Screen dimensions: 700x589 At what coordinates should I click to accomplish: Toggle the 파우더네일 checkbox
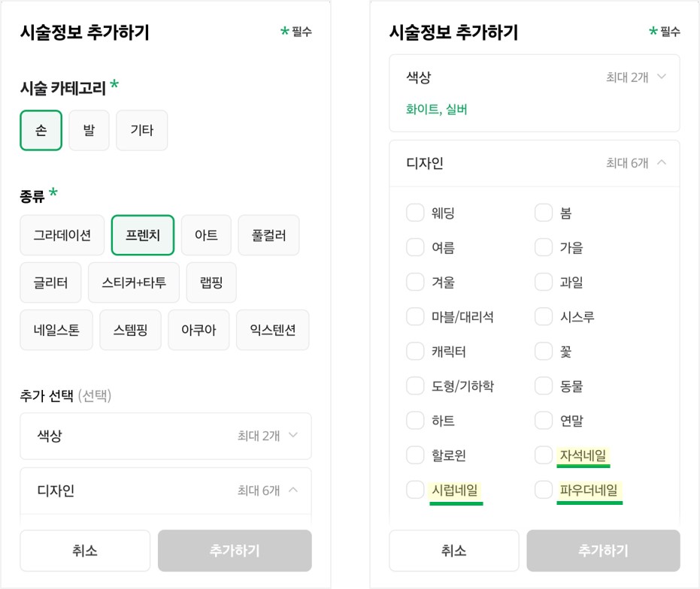pyautogui.click(x=544, y=490)
